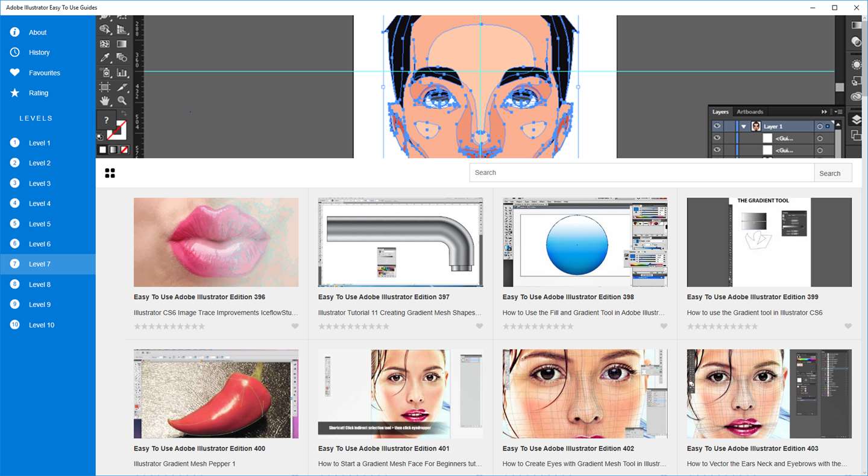Click into the Search text field
This screenshot has width=868, height=476.
click(642, 173)
